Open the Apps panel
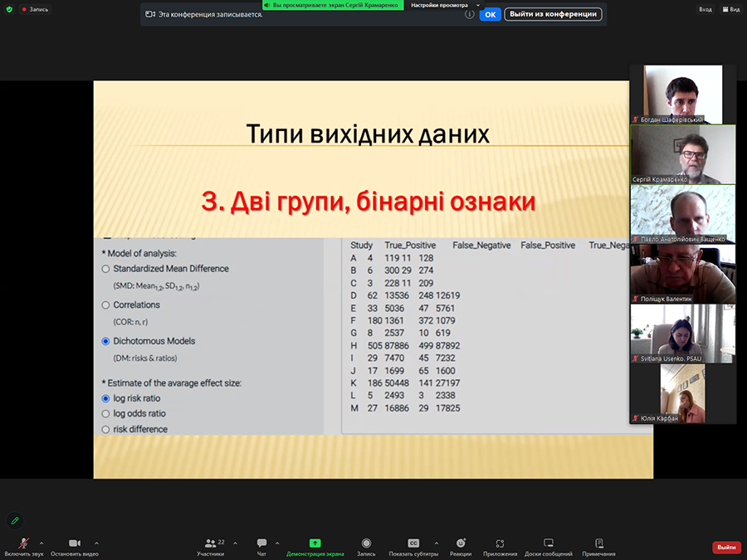This screenshot has height=560, width=747. pyautogui.click(x=500, y=546)
